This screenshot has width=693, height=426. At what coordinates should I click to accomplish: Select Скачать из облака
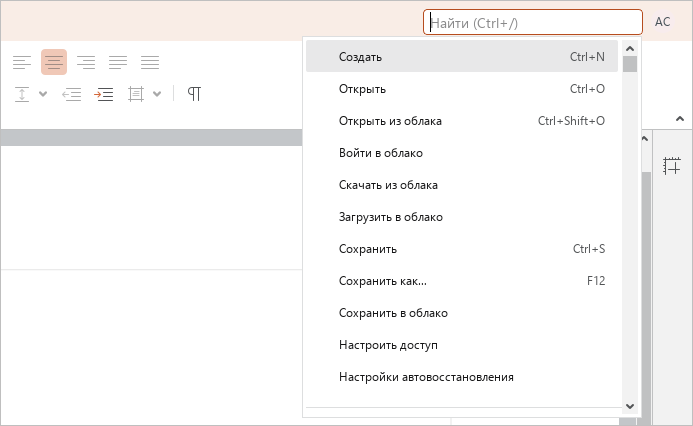462,185
